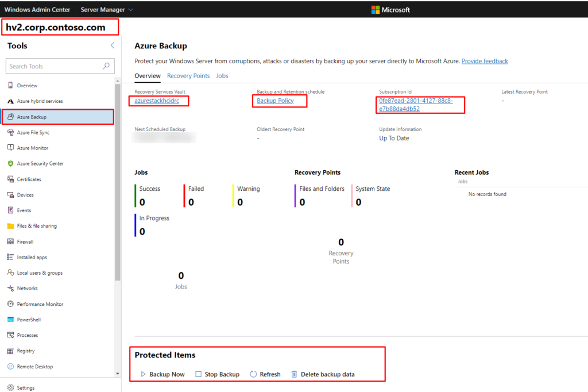Click the Firewall icon
The width and height of the screenshot is (588, 392).
click(10, 241)
